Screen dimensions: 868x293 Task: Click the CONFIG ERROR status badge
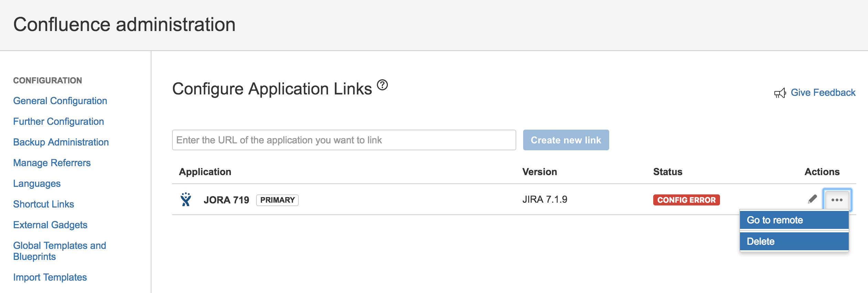coord(686,200)
